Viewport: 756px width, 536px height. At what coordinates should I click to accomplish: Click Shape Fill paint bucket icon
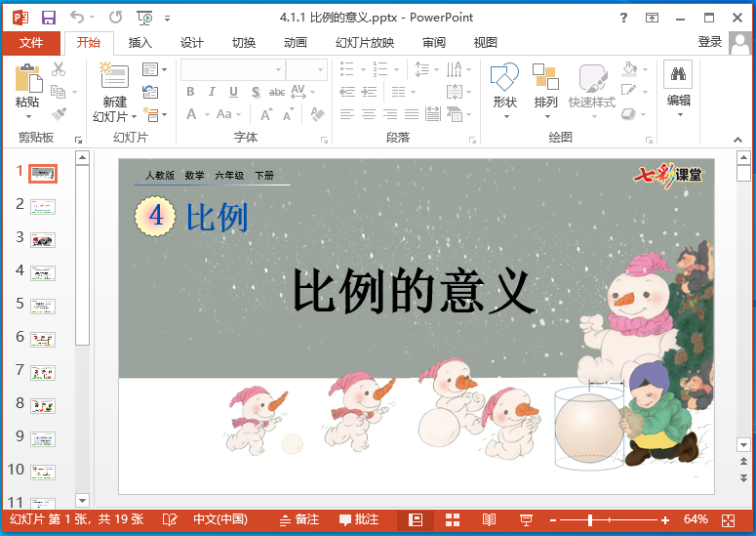[629, 69]
